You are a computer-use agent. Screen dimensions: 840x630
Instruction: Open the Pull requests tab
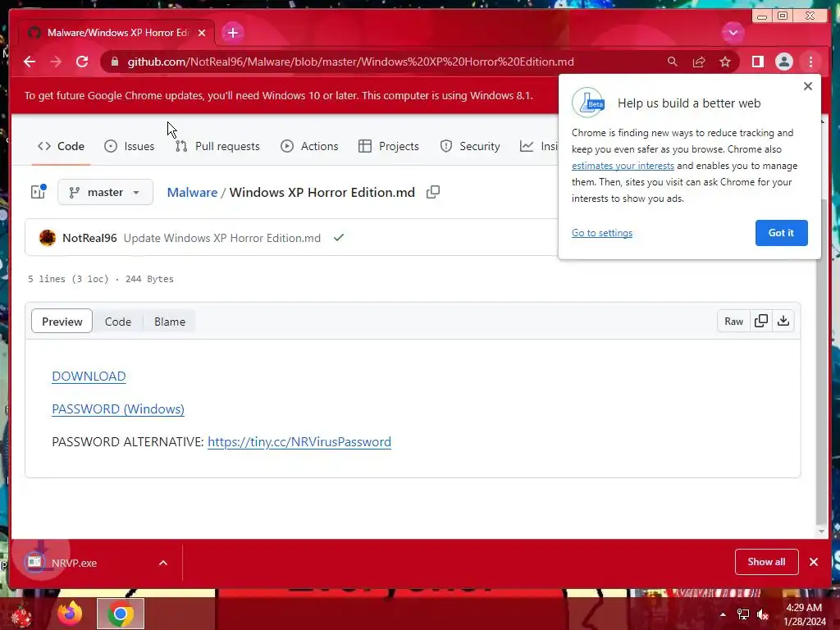pos(217,146)
